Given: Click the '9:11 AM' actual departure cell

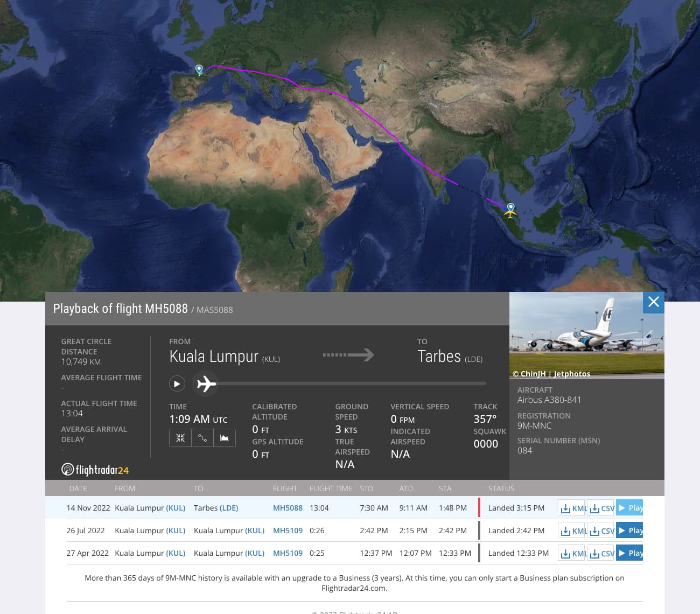Looking at the screenshot, I should click(x=414, y=508).
